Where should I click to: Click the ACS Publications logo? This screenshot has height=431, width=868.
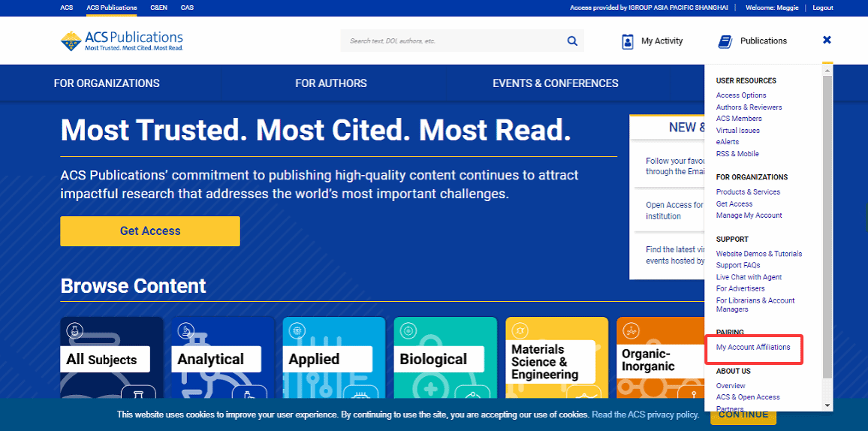point(122,41)
